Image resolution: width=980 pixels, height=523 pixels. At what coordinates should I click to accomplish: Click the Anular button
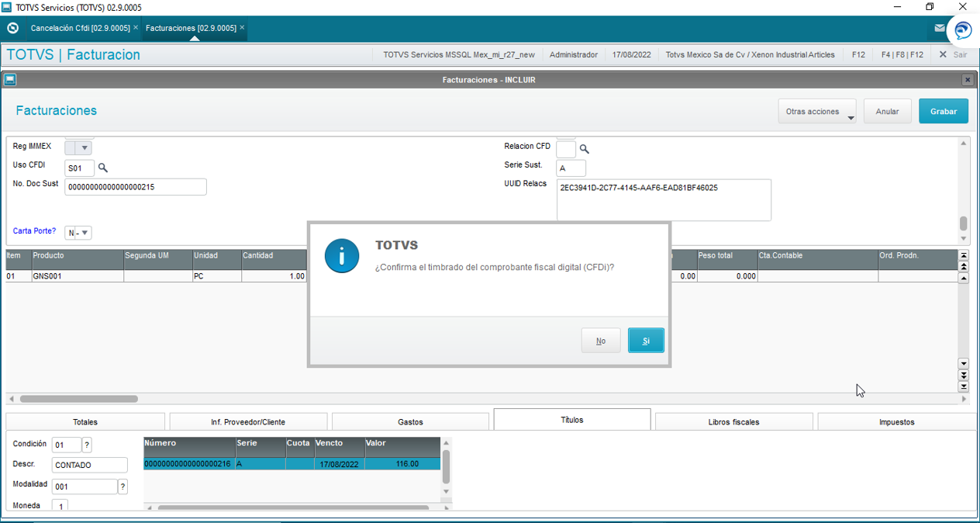[887, 112]
